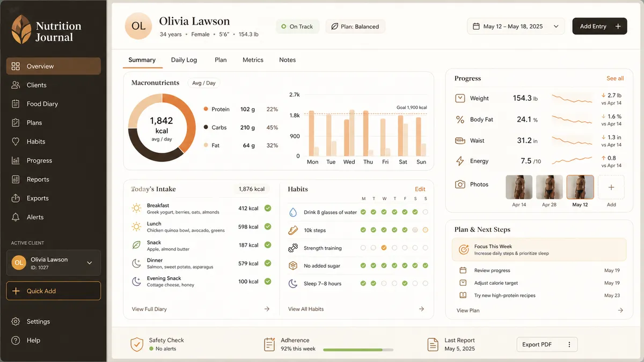Screen dimensions: 644x362
Task: Click the Exports upload icon
Action: click(16, 198)
